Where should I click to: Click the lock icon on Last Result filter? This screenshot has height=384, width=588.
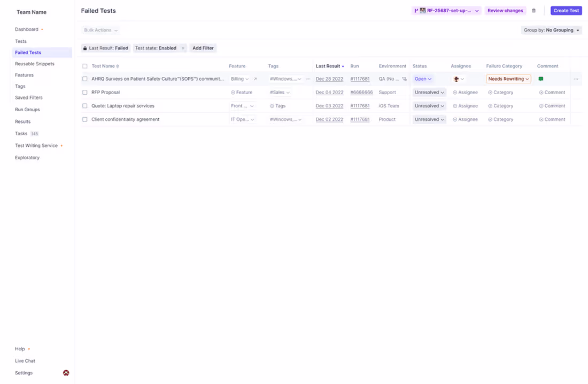click(86, 48)
